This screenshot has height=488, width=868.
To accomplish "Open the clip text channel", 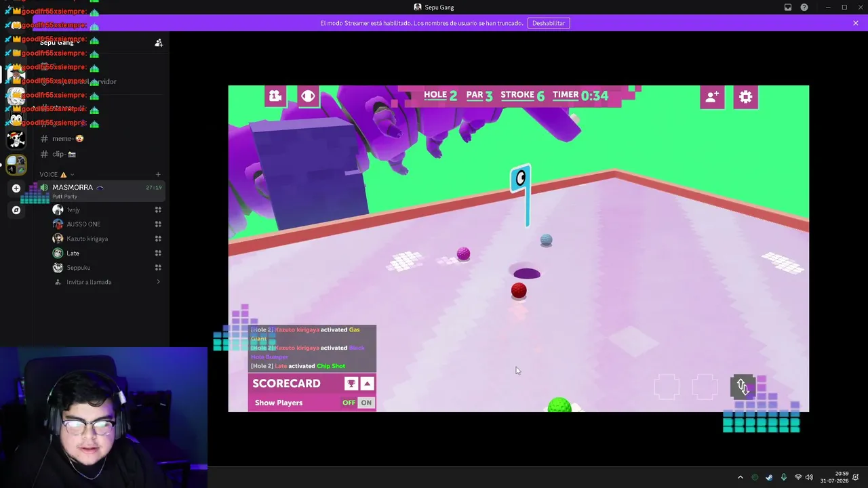I will pyautogui.click(x=64, y=154).
